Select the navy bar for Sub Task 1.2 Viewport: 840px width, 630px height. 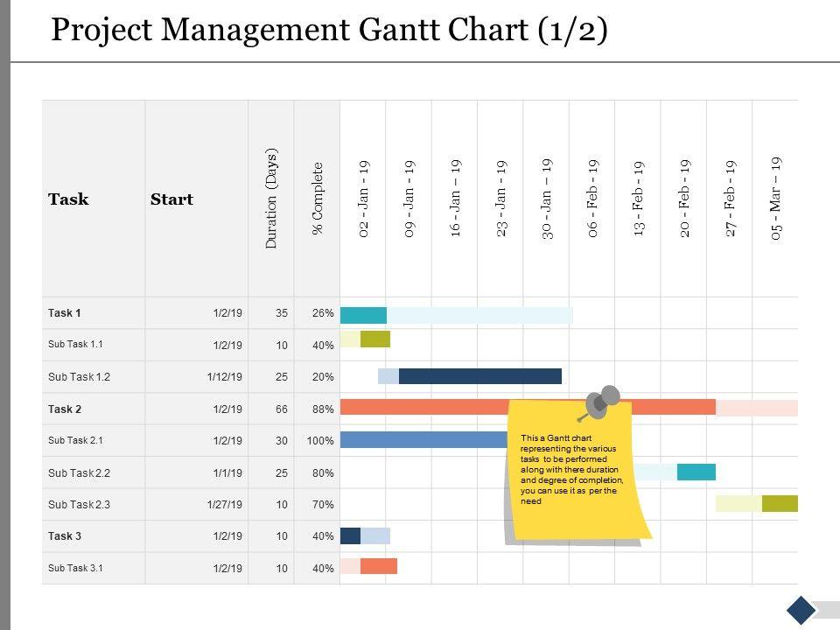pyautogui.click(x=479, y=376)
